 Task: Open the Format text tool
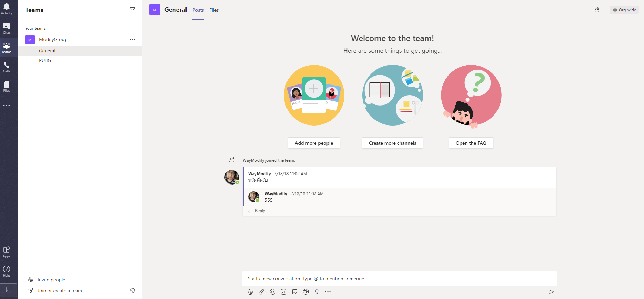(251, 292)
